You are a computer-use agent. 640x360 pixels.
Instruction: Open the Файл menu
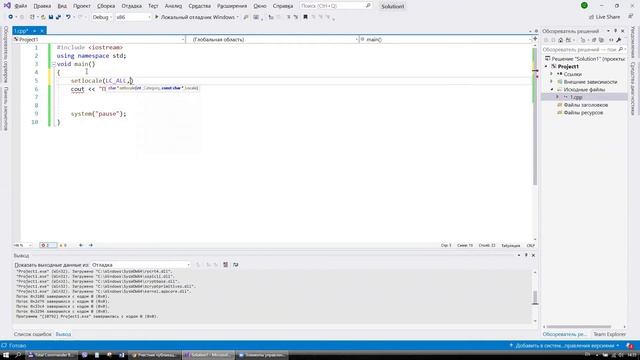coord(20,6)
